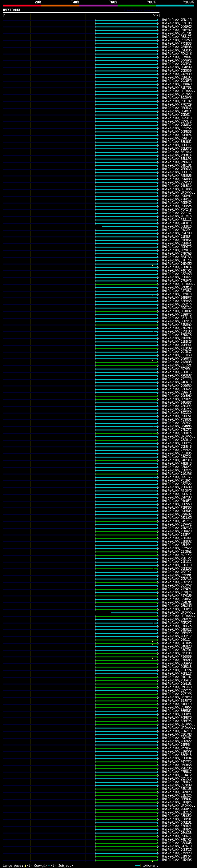Click the query end position 567
The image size is (197, 868).
[x=155, y=15]
